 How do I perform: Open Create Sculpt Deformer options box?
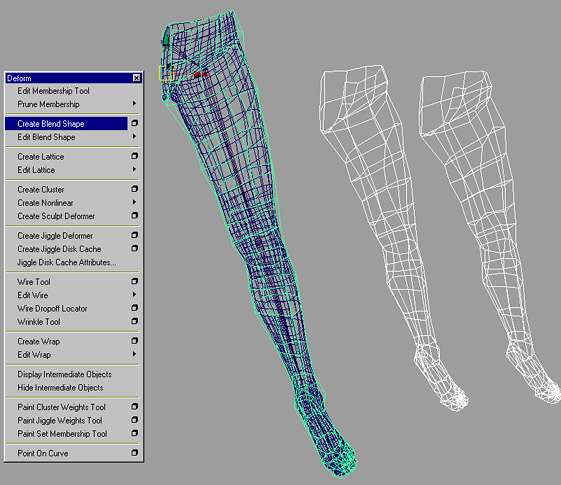(x=135, y=215)
